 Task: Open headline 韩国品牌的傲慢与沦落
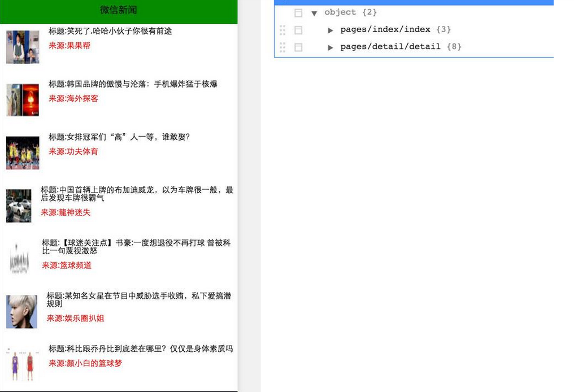pos(133,84)
